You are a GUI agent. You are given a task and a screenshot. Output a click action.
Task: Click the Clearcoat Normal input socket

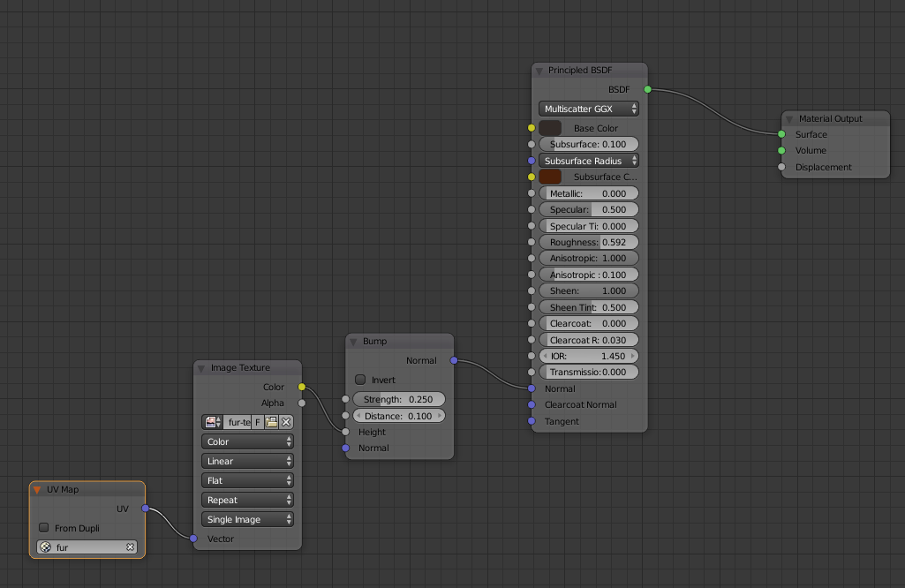pyautogui.click(x=532, y=404)
